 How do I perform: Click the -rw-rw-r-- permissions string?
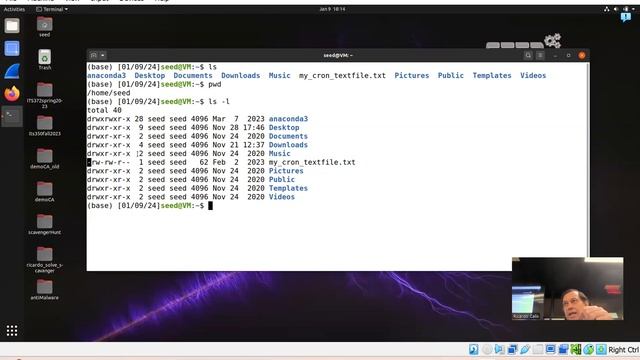[109, 162]
